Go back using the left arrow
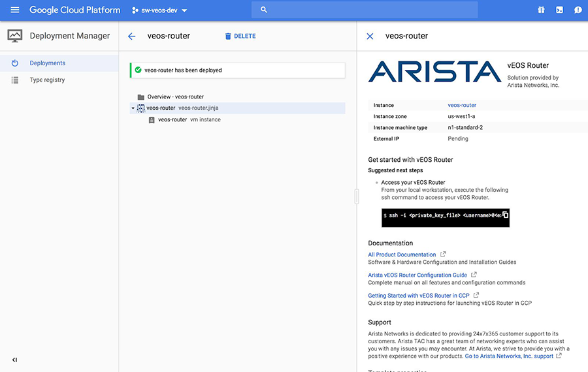The width and height of the screenshot is (588, 372). 131,37
